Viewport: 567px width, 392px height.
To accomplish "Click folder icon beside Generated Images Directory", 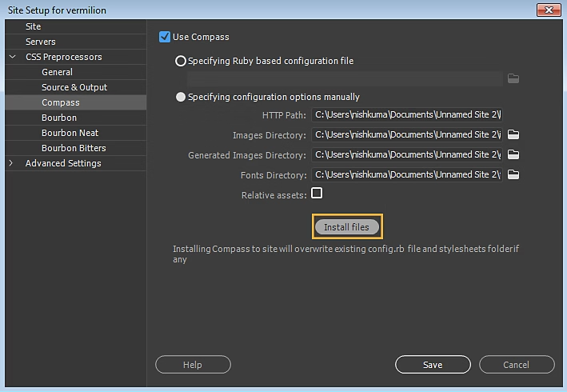I will coord(513,154).
